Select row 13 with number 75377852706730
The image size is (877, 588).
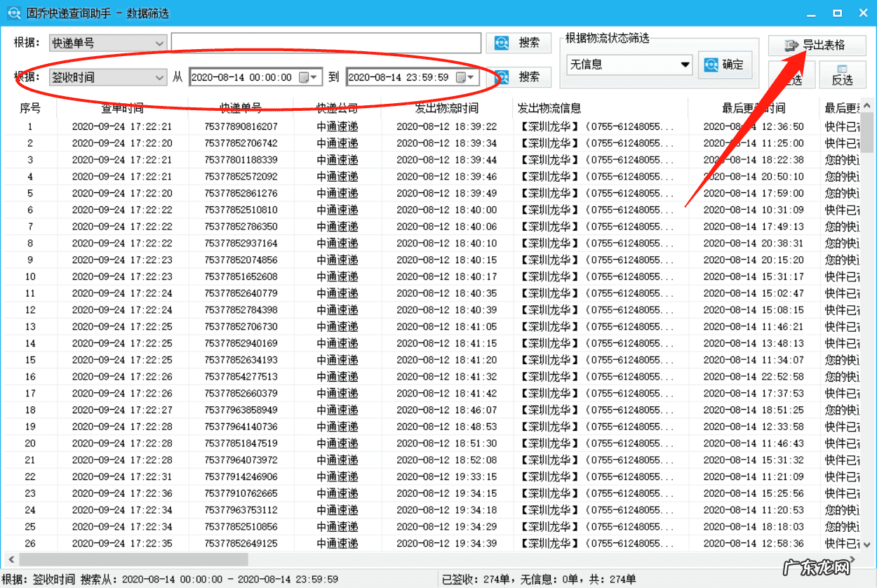(241, 327)
